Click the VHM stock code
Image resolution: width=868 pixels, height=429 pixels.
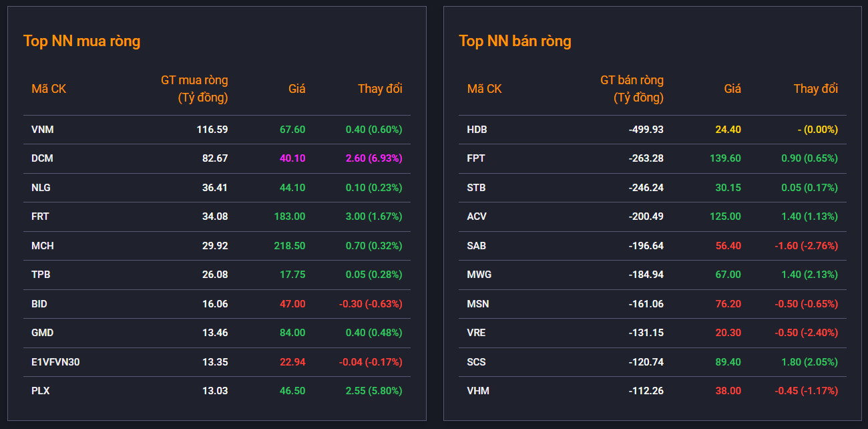click(x=478, y=391)
